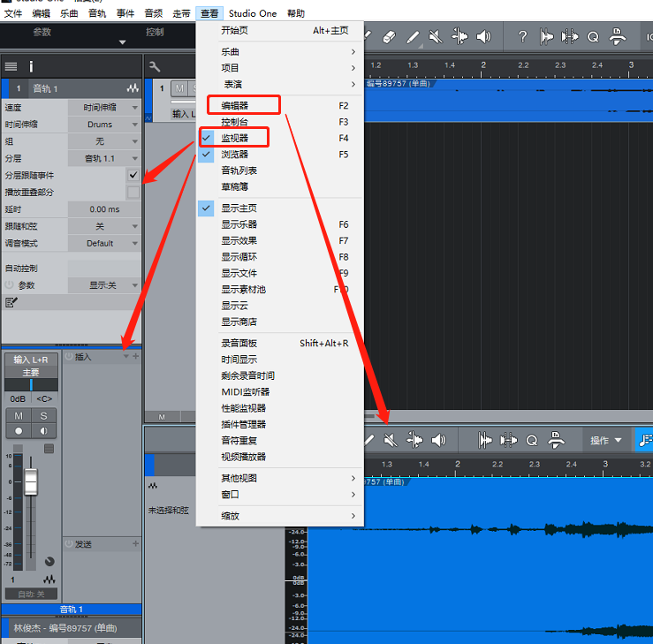Screen dimensions: 653x644
Task: Click the autoscroll icon right of Q in top toolbar
Action: [617, 36]
